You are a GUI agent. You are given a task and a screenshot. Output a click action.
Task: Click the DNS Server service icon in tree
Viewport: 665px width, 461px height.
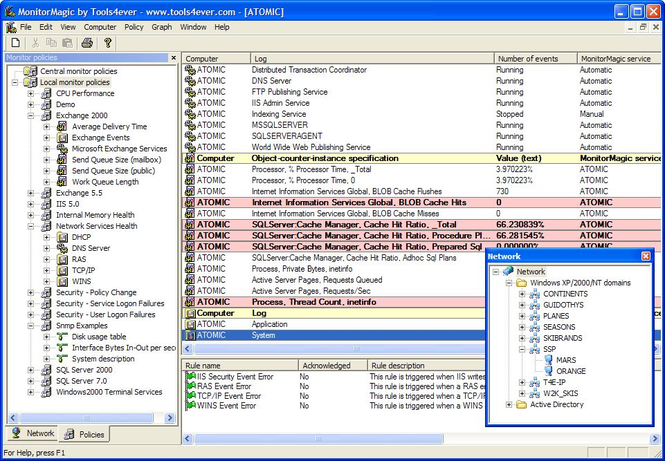coord(62,248)
